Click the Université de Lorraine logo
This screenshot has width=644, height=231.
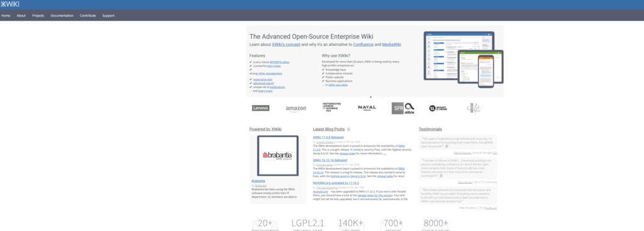pos(438,108)
